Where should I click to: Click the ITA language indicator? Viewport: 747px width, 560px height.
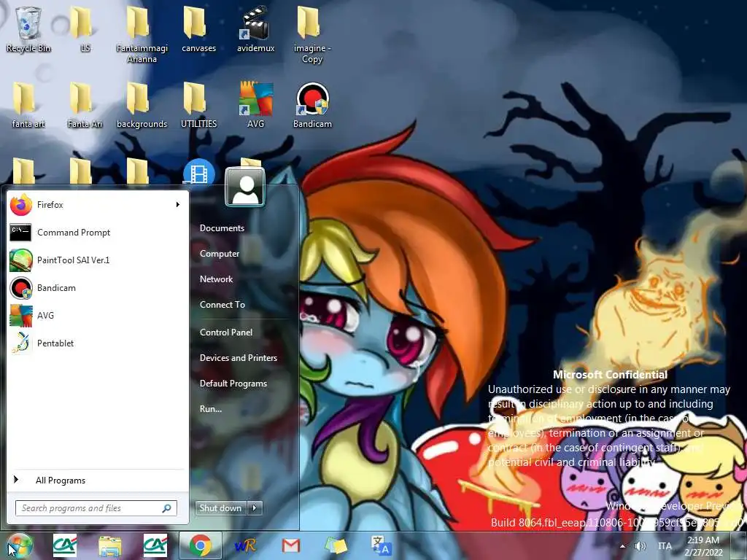coord(665,546)
